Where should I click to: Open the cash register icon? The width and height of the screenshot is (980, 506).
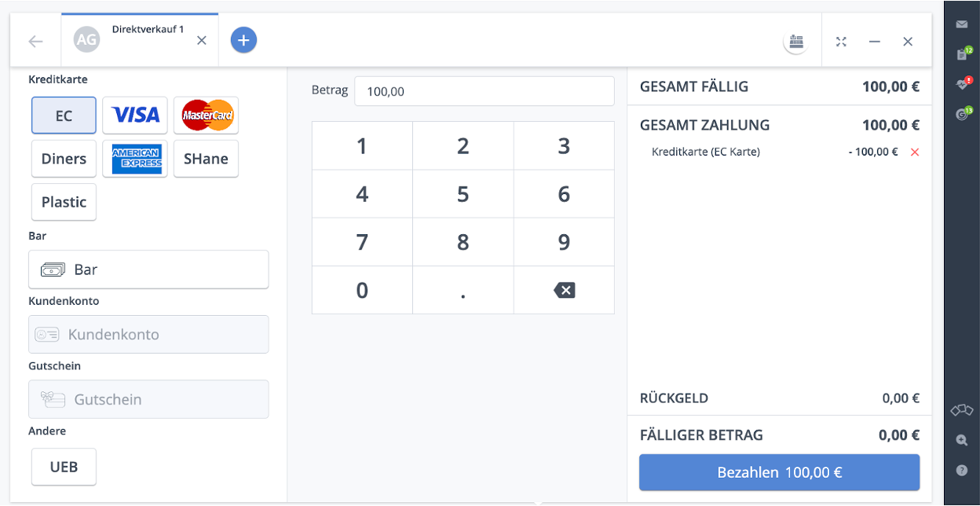796,42
